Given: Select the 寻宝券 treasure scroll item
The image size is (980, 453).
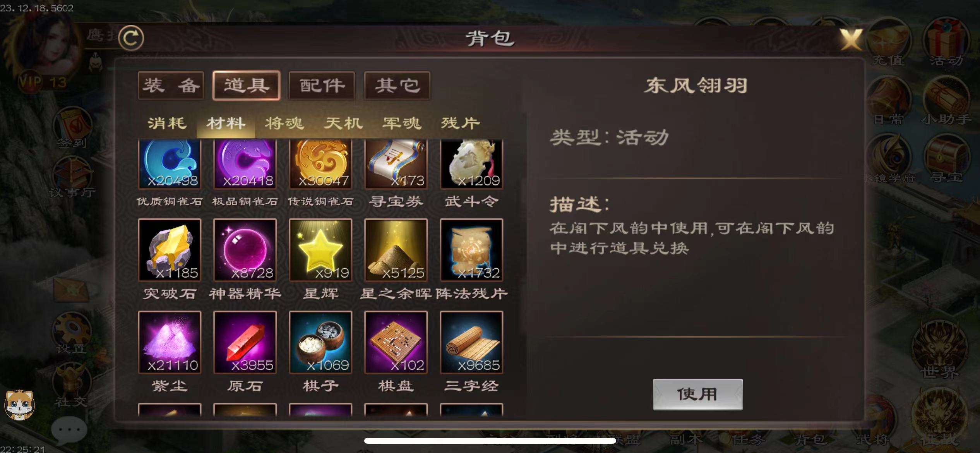Looking at the screenshot, I should pyautogui.click(x=396, y=164).
